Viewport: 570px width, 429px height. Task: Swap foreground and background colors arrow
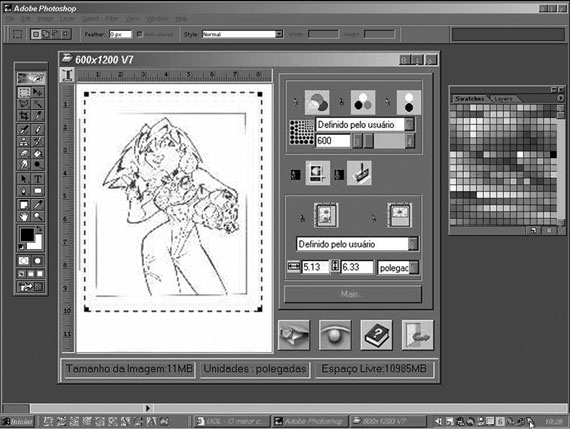tap(39, 229)
